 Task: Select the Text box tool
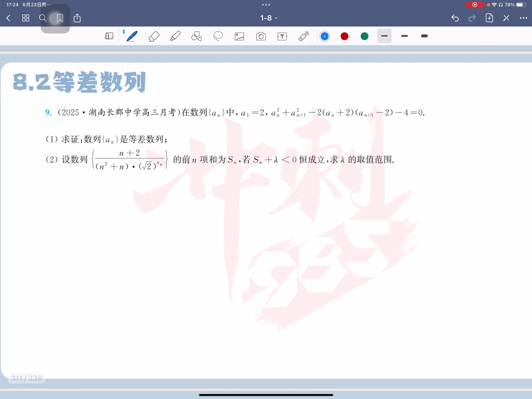click(282, 36)
